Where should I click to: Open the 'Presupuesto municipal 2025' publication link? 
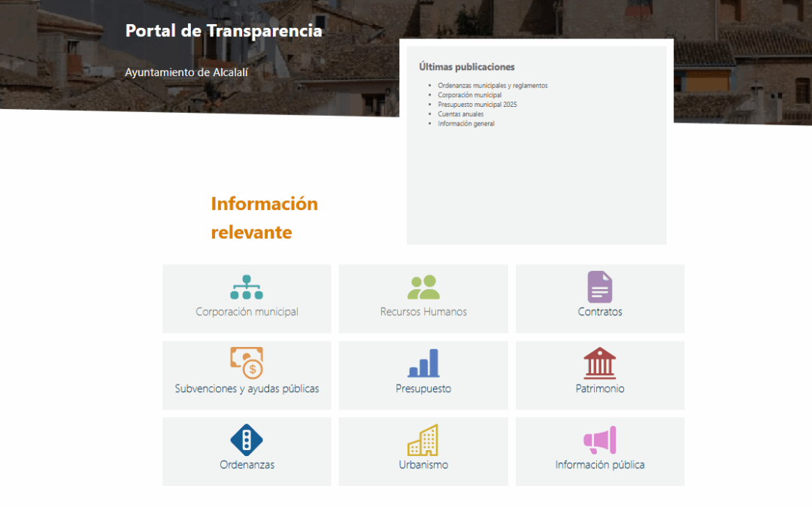pos(477,105)
